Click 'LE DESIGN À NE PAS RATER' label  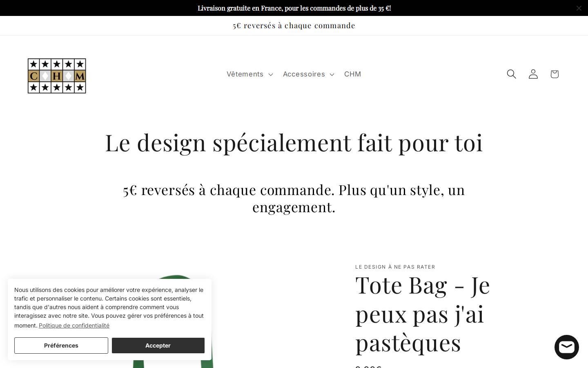click(x=395, y=267)
